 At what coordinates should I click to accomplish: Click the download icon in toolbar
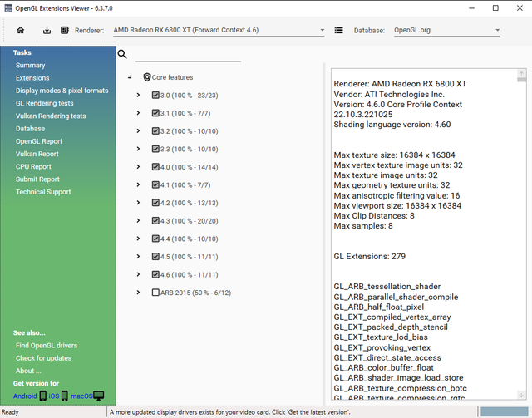pos(47,30)
